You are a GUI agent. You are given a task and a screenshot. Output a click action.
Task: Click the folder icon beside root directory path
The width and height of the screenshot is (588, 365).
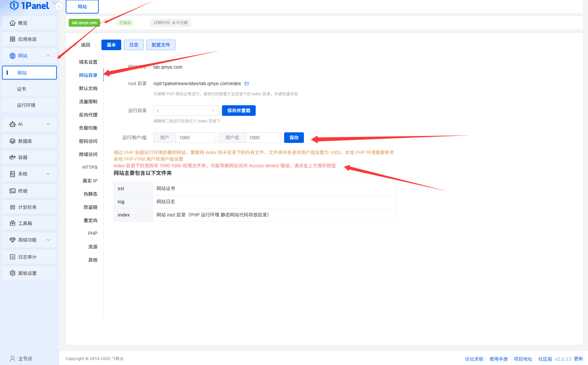pos(246,83)
